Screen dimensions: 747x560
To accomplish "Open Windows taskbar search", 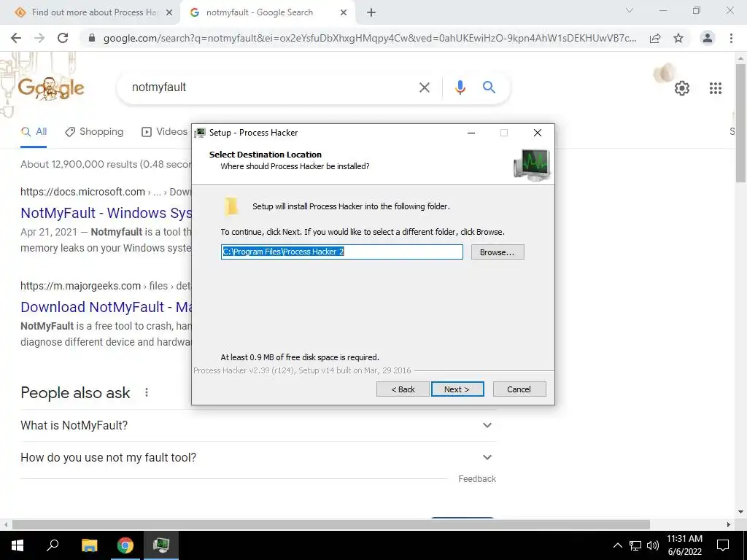I will click(x=53, y=545).
